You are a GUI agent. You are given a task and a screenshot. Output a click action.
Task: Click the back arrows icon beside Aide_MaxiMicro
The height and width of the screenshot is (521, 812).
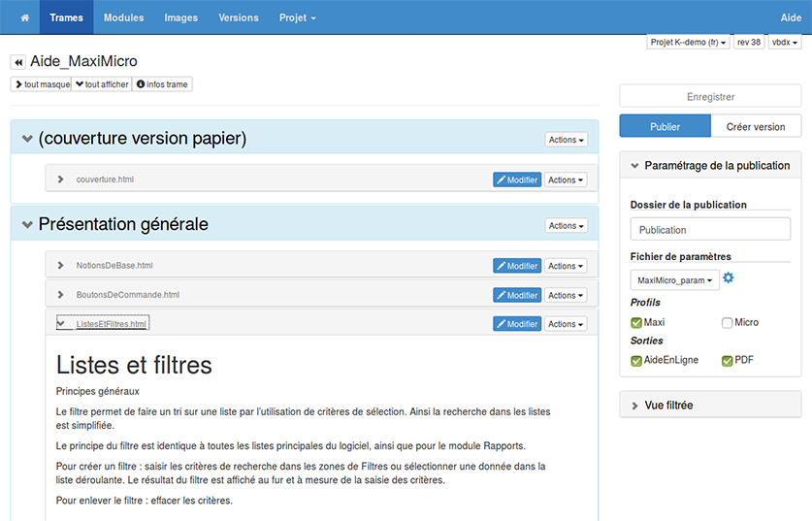(17, 62)
